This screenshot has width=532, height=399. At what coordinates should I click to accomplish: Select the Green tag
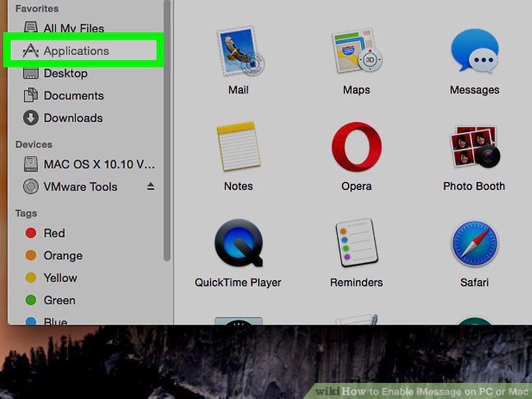click(50, 300)
